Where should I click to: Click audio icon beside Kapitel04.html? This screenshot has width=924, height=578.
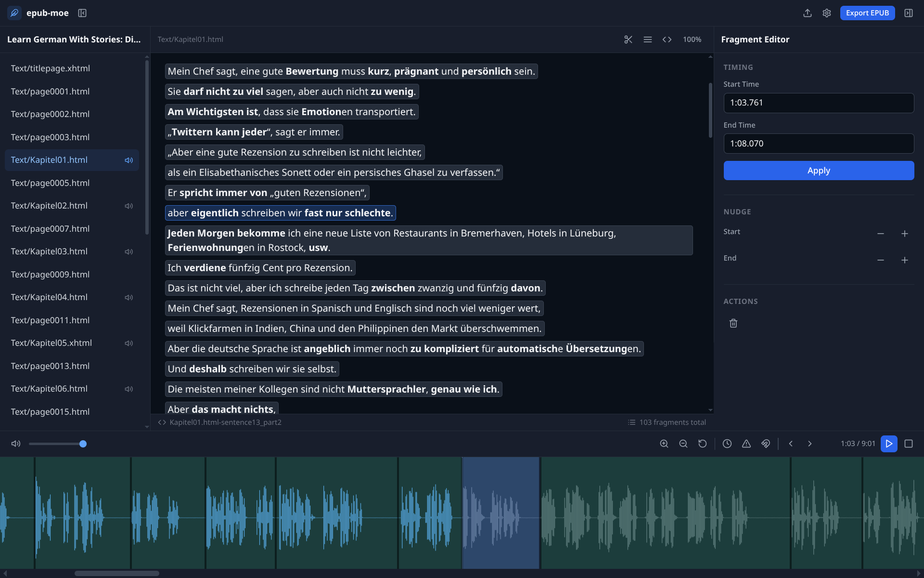(128, 298)
